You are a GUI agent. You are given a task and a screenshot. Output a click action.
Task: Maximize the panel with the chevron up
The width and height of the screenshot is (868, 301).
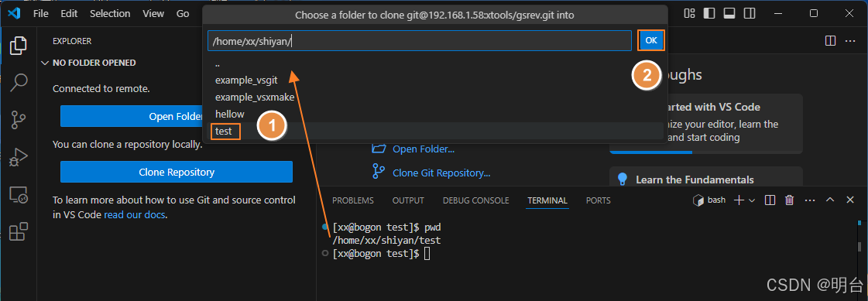(x=830, y=200)
